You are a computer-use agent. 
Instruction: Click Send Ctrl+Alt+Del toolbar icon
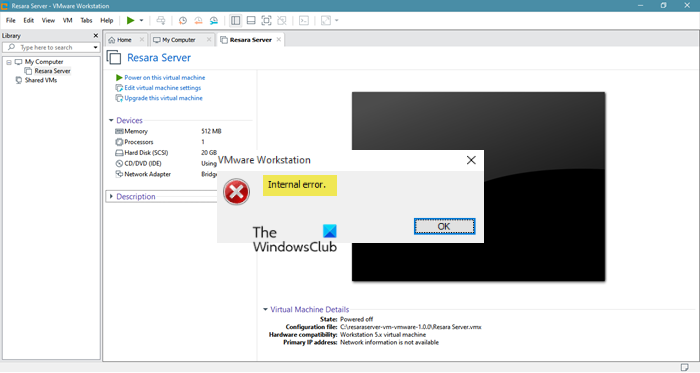[161, 21]
